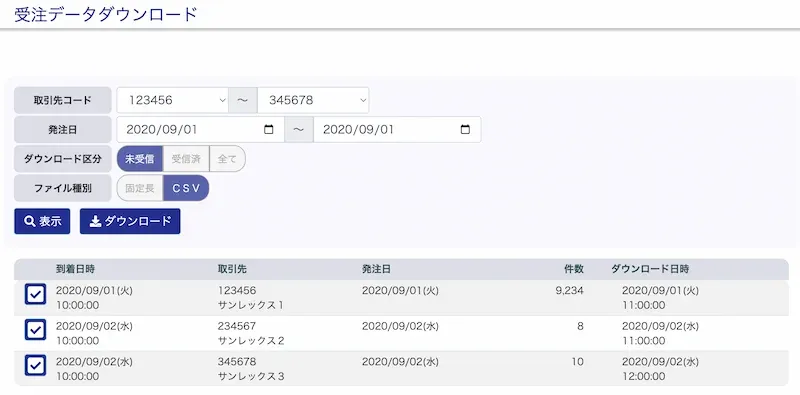
Task: Click 発注日 2020/09/01(火) in first row
Action: pyautogui.click(x=400, y=290)
